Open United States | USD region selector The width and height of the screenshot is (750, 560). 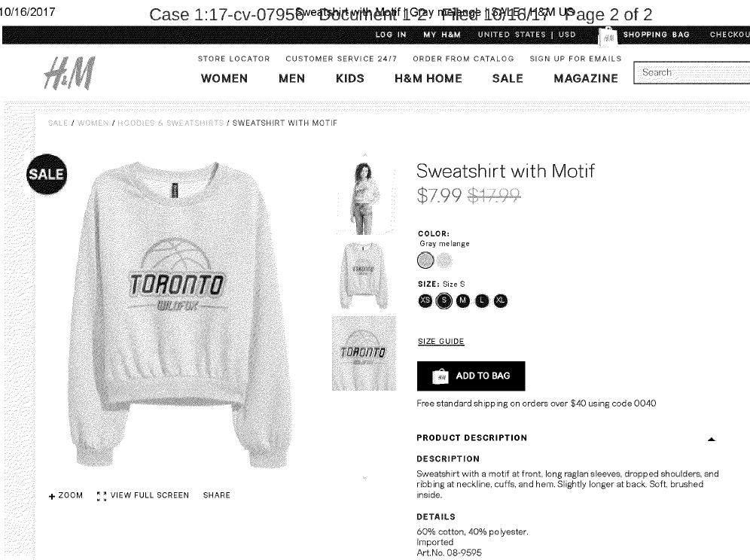526,35
